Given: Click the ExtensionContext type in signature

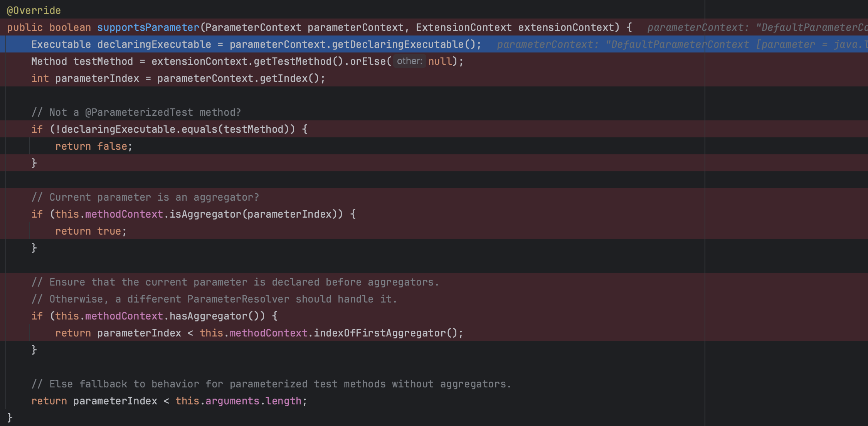Looking at the screenshot, I should pos(464,27).
